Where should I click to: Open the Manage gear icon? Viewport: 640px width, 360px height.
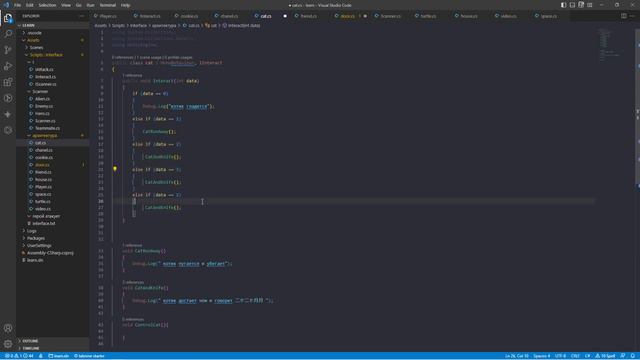(8, 344)
